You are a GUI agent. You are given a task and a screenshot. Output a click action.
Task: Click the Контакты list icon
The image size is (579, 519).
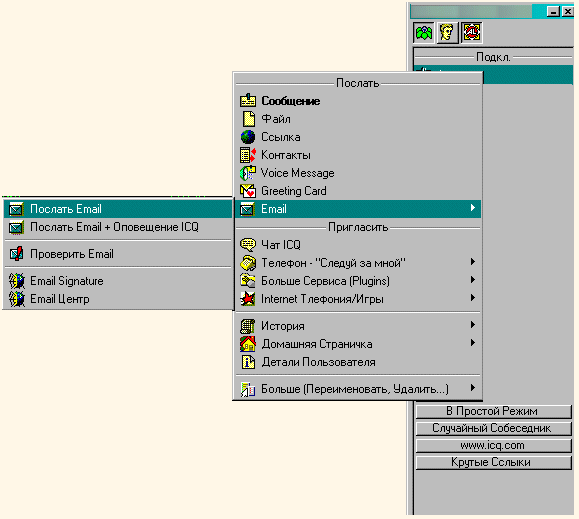pos(248,155)
